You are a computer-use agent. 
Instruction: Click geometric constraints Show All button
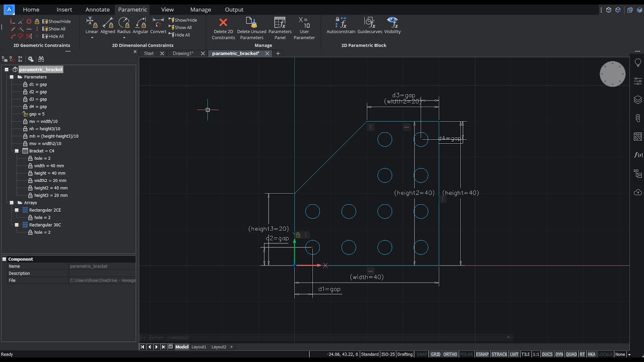coord(53,29)
